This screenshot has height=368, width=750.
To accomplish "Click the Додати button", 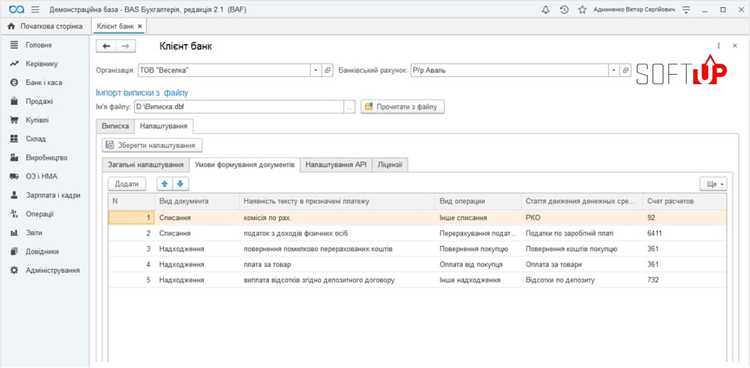I will tap(127, 184).
